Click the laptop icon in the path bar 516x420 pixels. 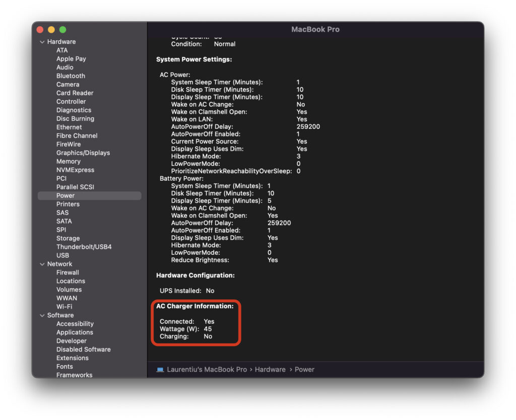pyautogui.click(x=160, y=370)
